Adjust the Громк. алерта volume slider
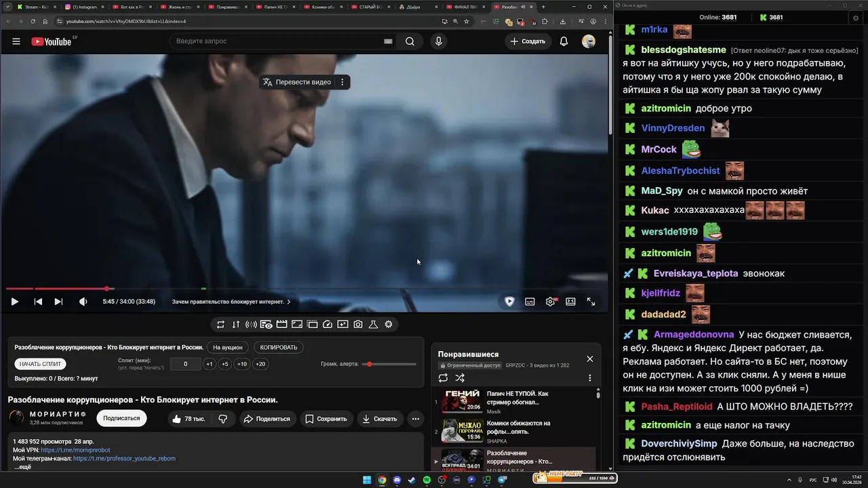The width and height of the screenshot is (868, 488). [x=389, y=364]
